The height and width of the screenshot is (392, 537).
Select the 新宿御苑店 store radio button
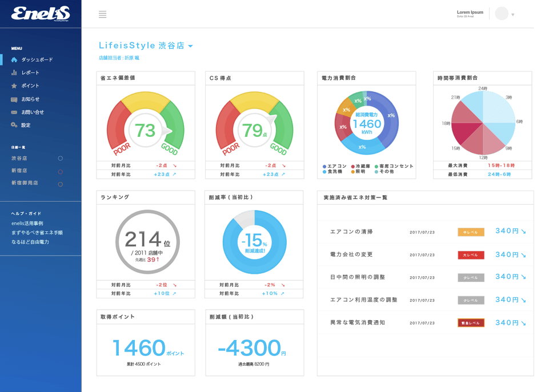coord(59,184)
